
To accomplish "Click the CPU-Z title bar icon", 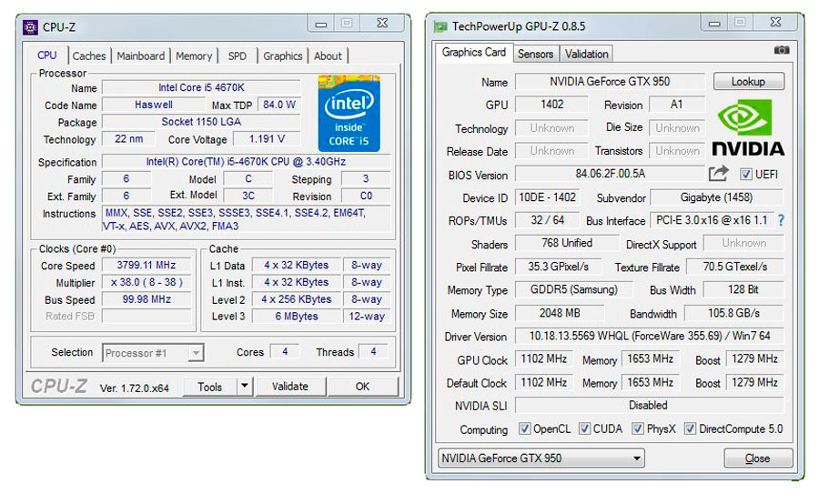I will click(30, 26).
